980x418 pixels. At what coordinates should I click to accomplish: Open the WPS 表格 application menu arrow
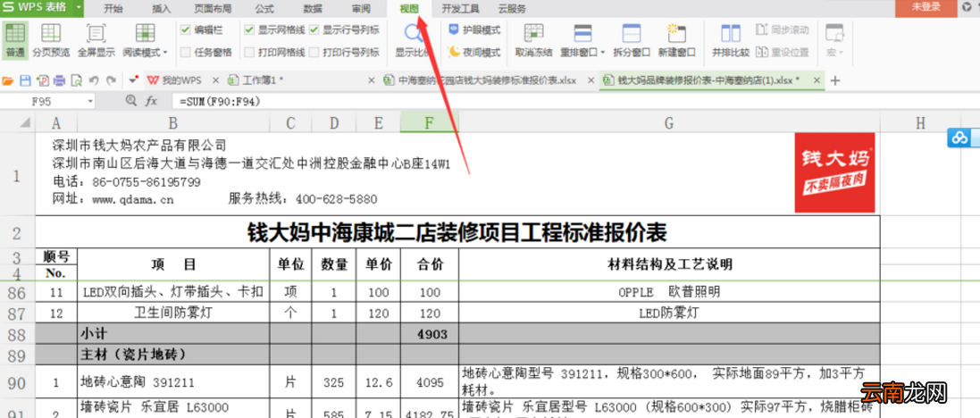(x=78, y=7)
